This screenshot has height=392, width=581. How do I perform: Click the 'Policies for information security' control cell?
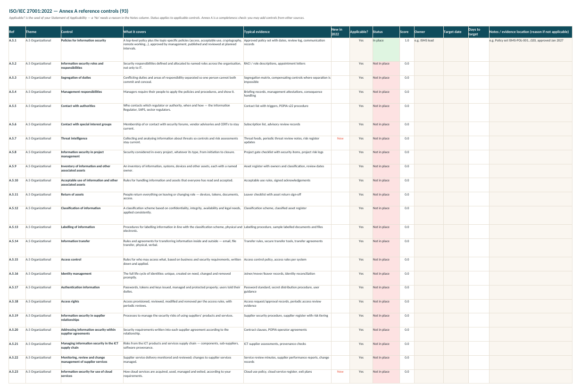tap(91, 49)
